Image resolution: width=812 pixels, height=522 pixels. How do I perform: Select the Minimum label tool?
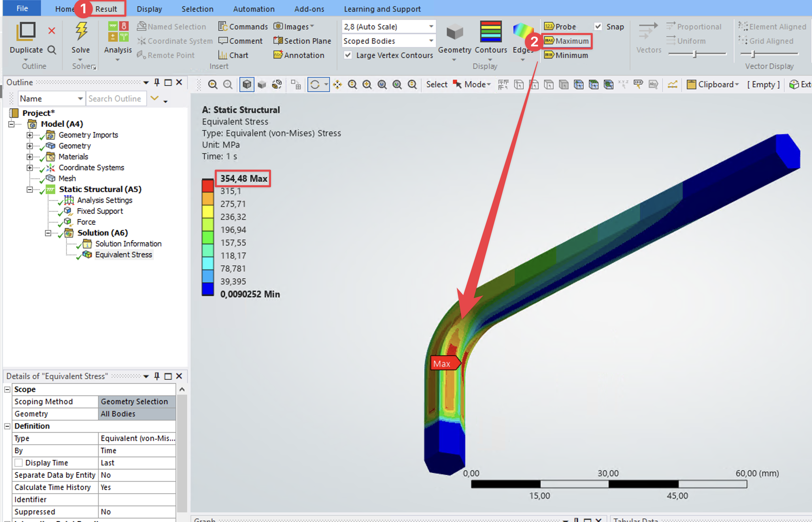coord(566,55)
